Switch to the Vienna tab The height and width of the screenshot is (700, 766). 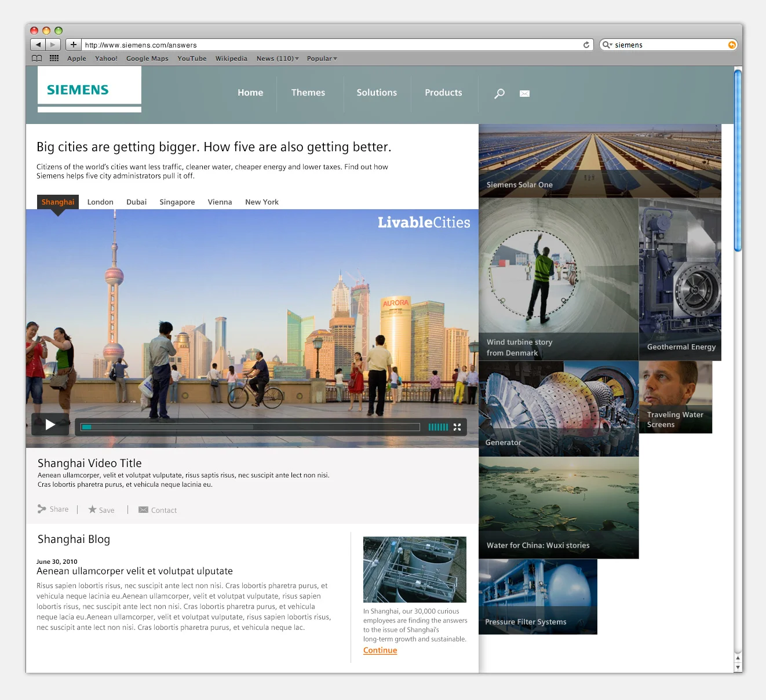click(x=220, y=202)
